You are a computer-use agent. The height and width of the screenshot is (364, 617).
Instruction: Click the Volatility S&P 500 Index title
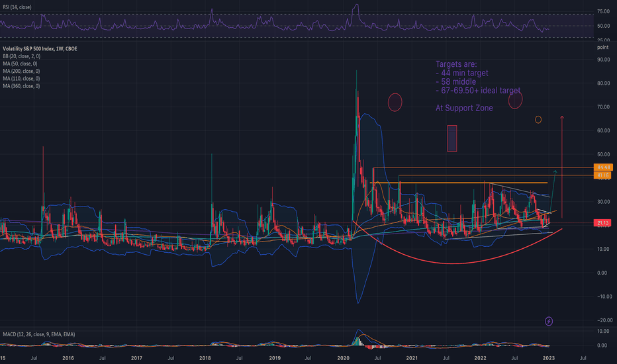tap(40, 49)
